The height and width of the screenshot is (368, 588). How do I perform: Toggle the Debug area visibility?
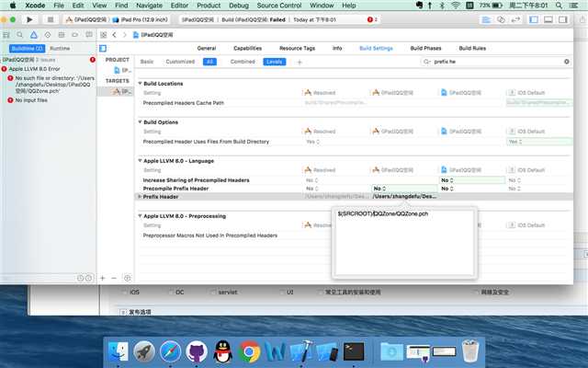pos(548,19)
